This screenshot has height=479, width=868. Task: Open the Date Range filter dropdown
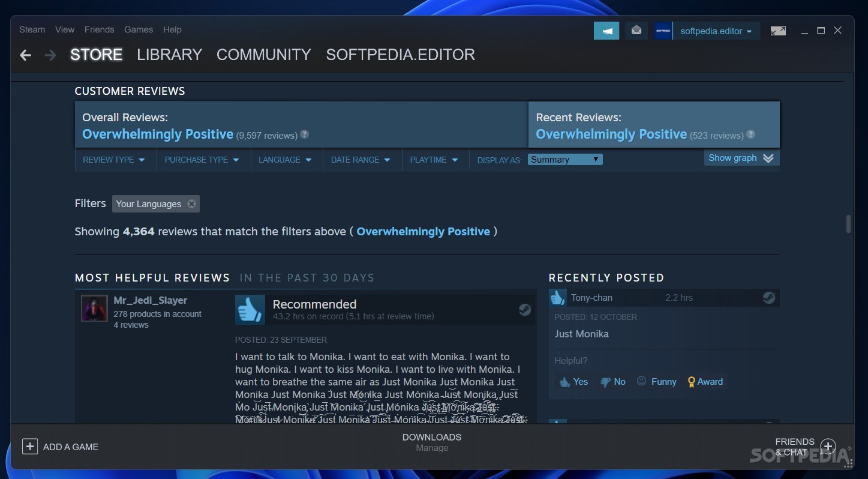coord(361,160)
